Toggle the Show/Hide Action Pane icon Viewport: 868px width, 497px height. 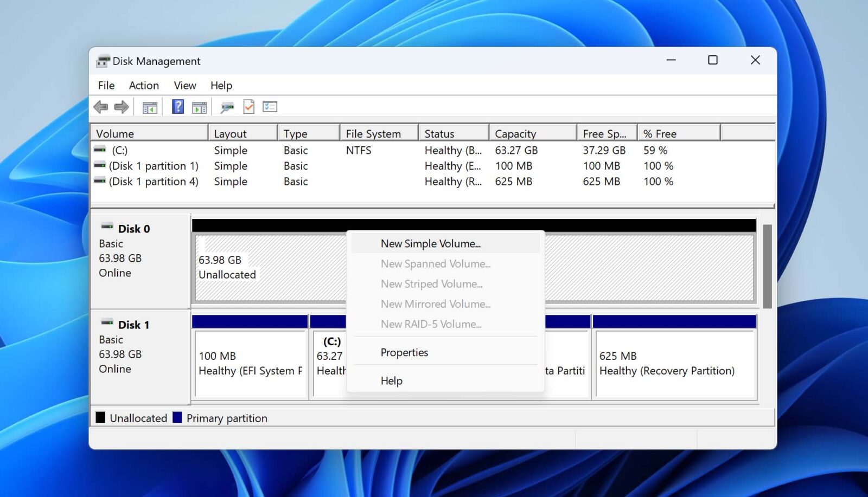coord(199,106)
